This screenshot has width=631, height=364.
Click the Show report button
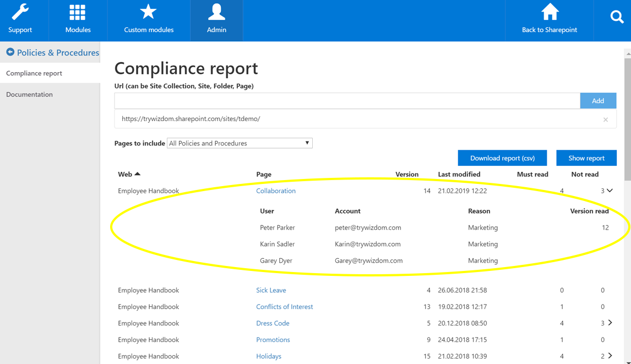point(586,158)
